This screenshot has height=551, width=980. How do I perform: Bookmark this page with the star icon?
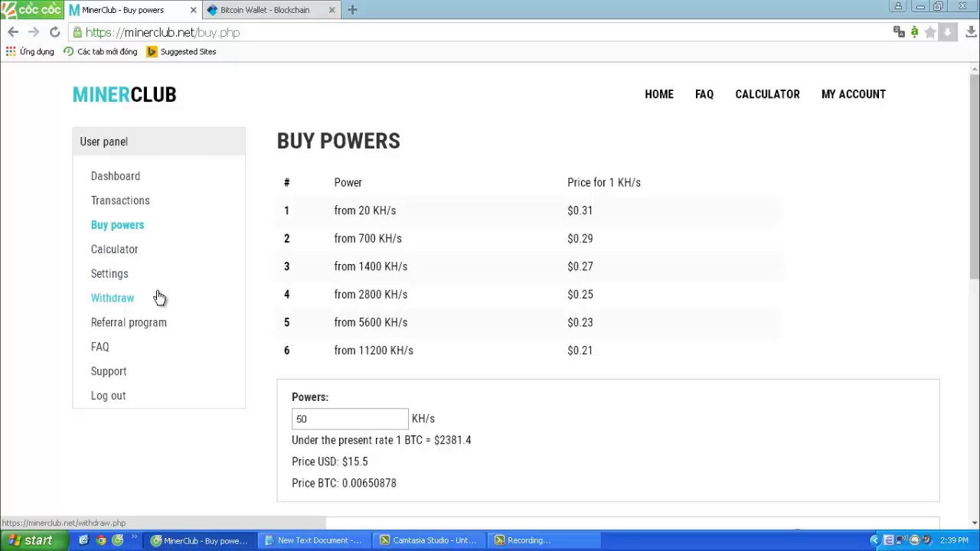point(930,32)
